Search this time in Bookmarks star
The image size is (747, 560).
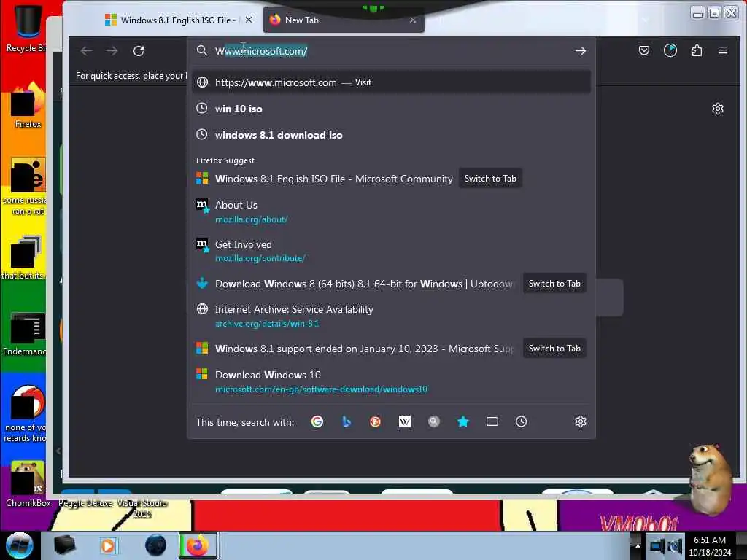coord(463,422)
